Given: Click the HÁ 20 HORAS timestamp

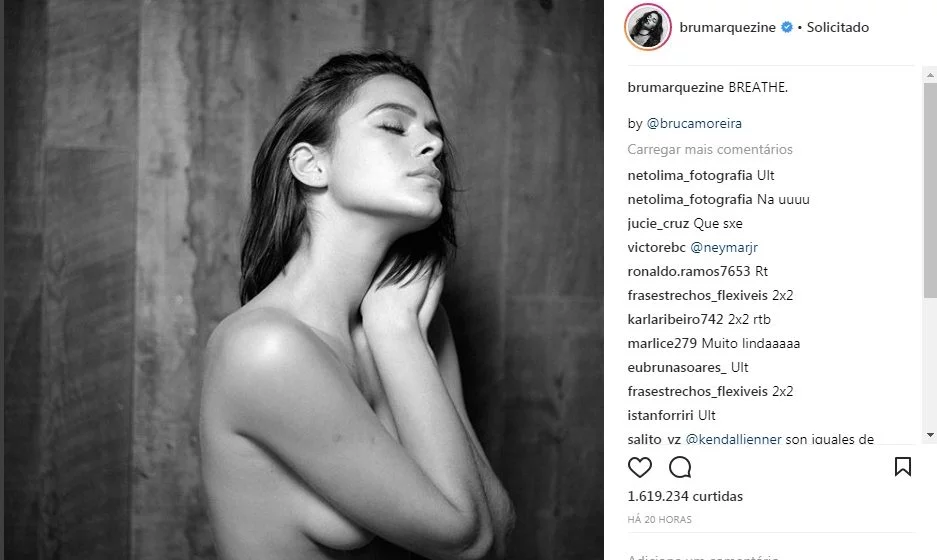Looking at the screenshot, I should [x=659, y=520].
